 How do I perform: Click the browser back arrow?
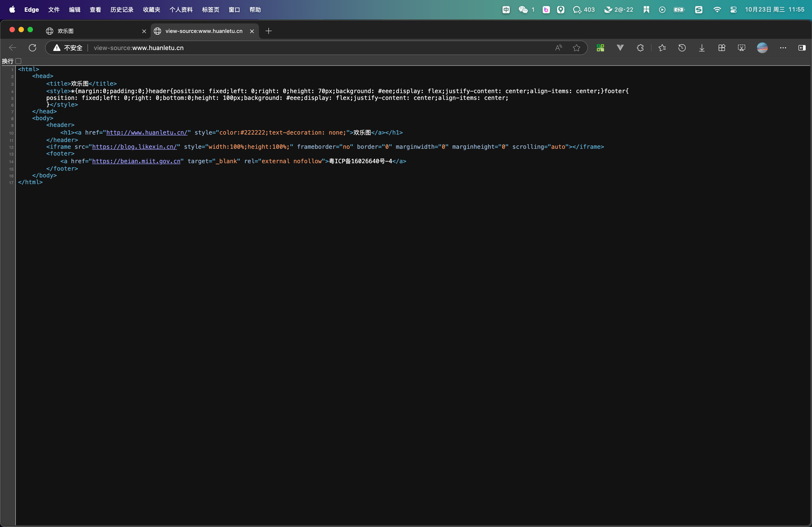[13, 48]
